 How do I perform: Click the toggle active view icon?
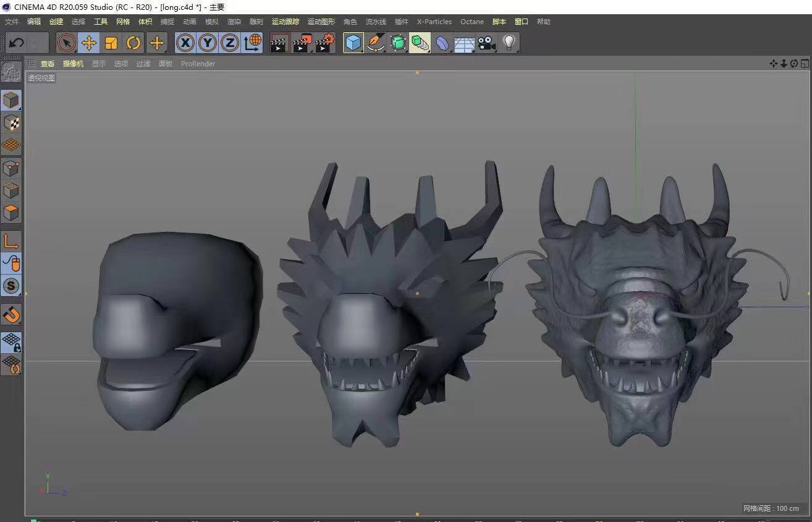[805, 64]
